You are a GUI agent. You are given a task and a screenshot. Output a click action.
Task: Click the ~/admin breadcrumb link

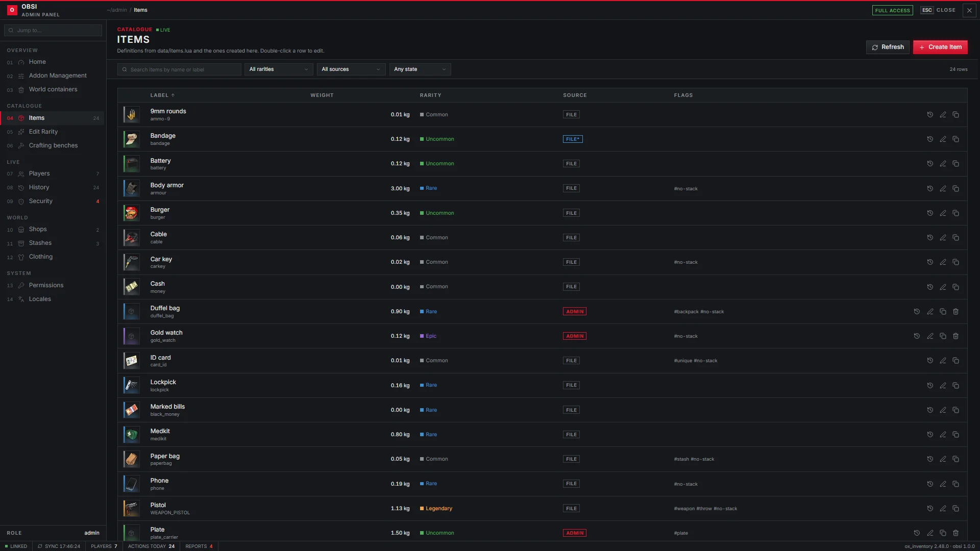tap(117, 10)
